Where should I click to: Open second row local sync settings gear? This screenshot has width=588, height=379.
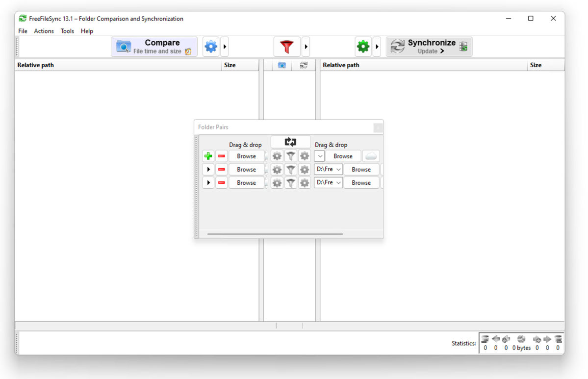[305, 170]
